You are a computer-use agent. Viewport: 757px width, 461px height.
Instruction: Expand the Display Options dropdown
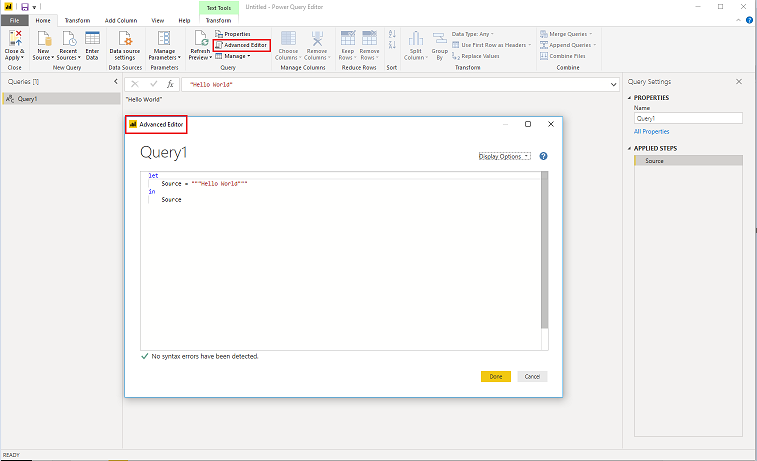504,156
